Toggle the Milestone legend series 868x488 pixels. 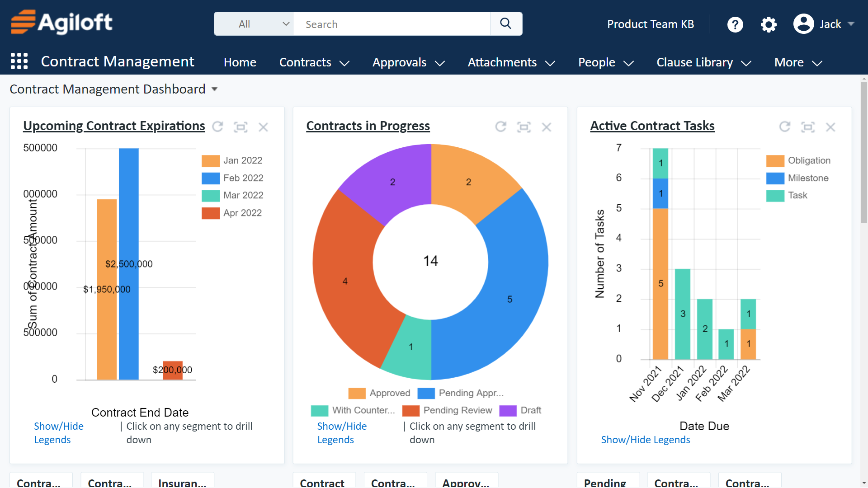[x=797, y=178]
